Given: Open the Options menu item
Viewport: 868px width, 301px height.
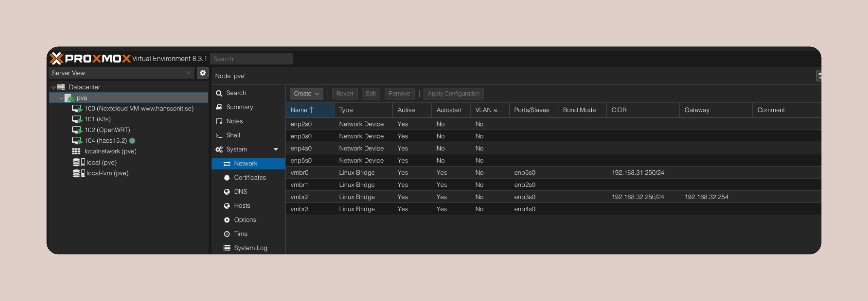Looking at the screenshot, I should pos(248,220).
